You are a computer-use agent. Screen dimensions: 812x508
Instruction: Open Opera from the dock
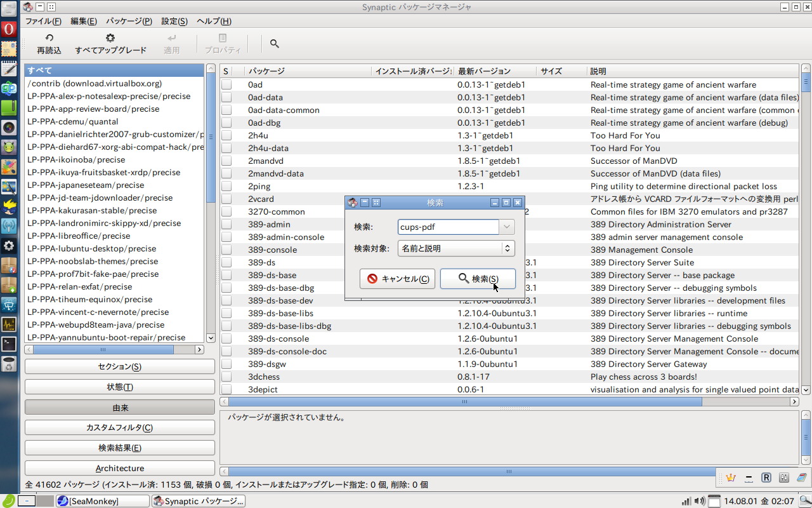click(x=8, y=29)
